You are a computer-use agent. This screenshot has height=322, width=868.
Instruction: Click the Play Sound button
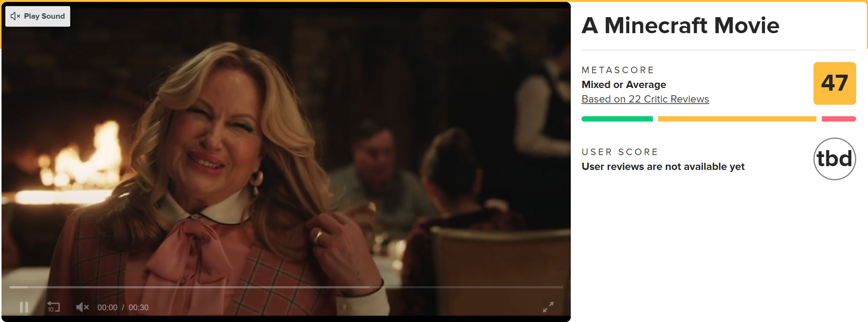point(38,16)
